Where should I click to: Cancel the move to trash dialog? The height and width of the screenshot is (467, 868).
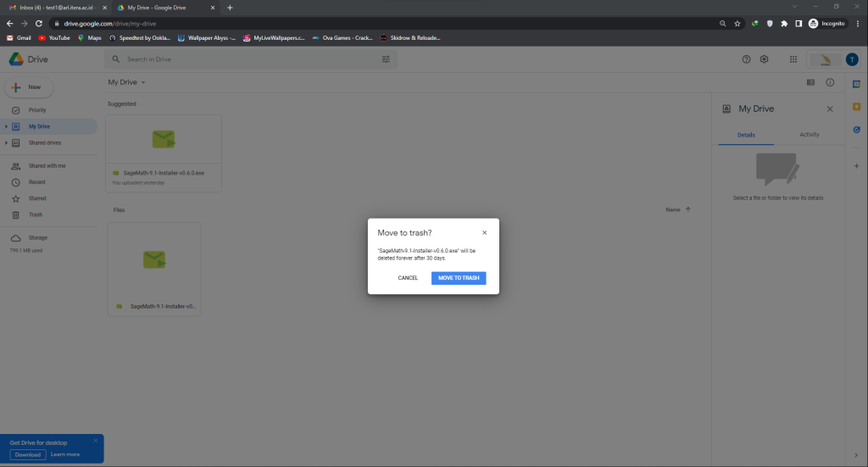click(408, 278)
